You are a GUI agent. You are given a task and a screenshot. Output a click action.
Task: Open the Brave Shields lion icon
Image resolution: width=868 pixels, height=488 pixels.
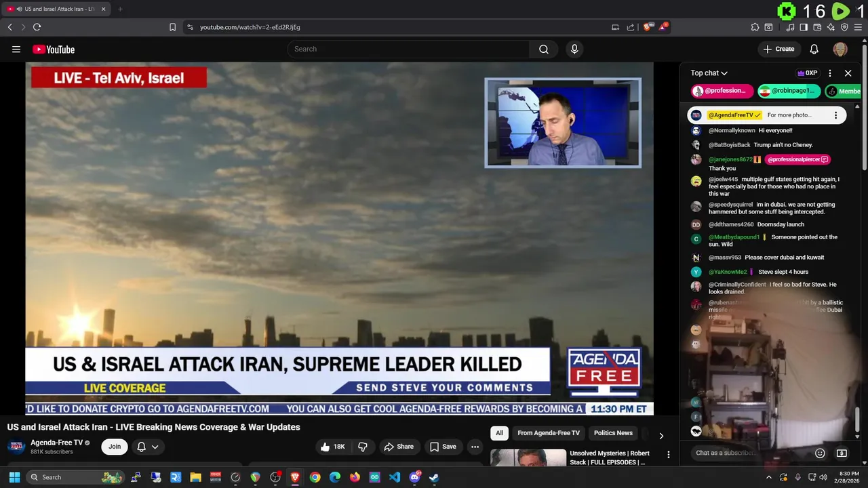coord(647,27)
